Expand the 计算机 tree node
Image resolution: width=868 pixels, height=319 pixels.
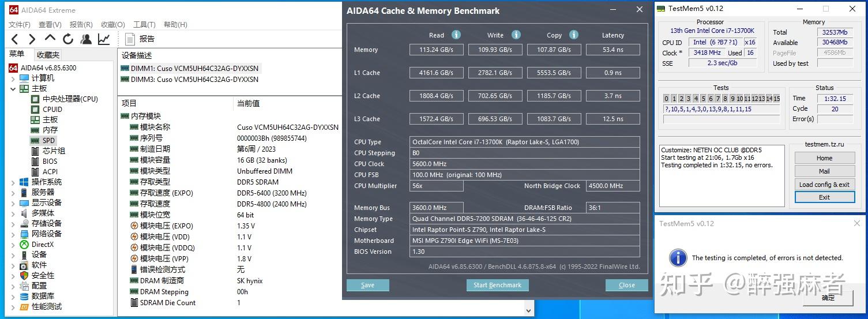(13, 78)
